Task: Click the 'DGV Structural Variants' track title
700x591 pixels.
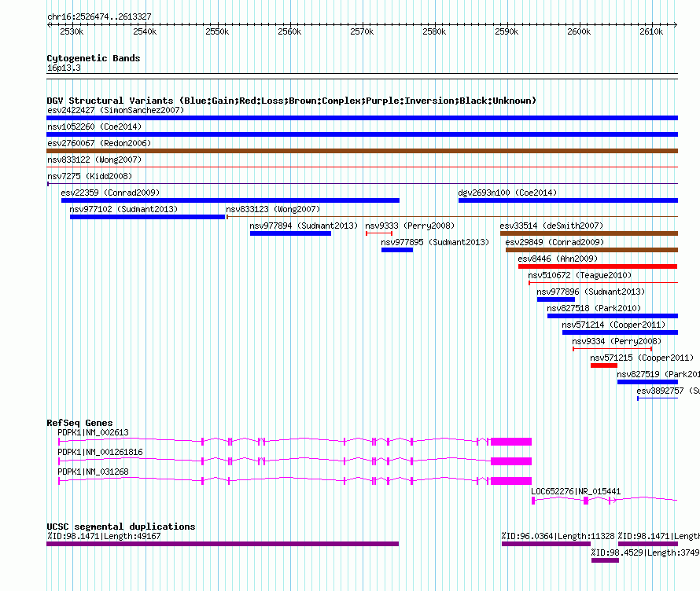Action: (x=292, y=101)
